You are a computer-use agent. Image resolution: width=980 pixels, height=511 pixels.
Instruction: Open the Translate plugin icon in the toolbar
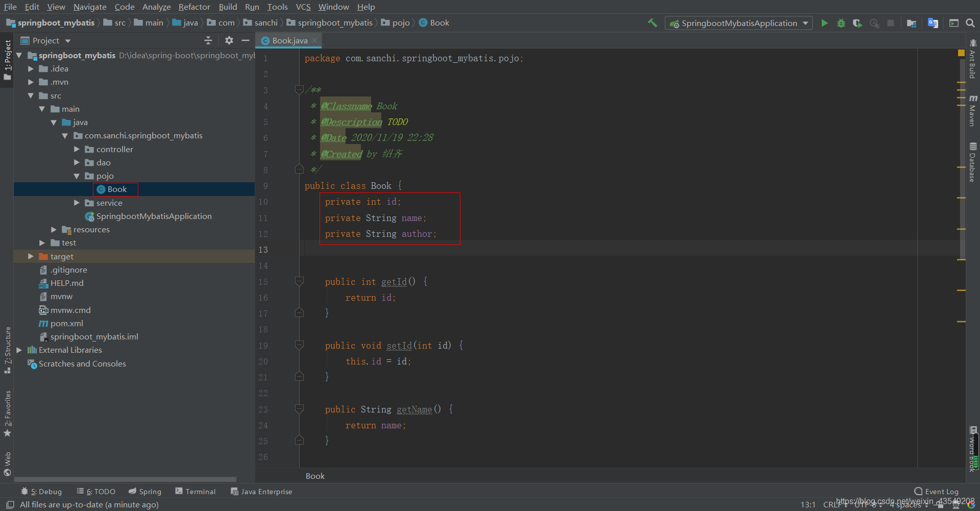933,23
